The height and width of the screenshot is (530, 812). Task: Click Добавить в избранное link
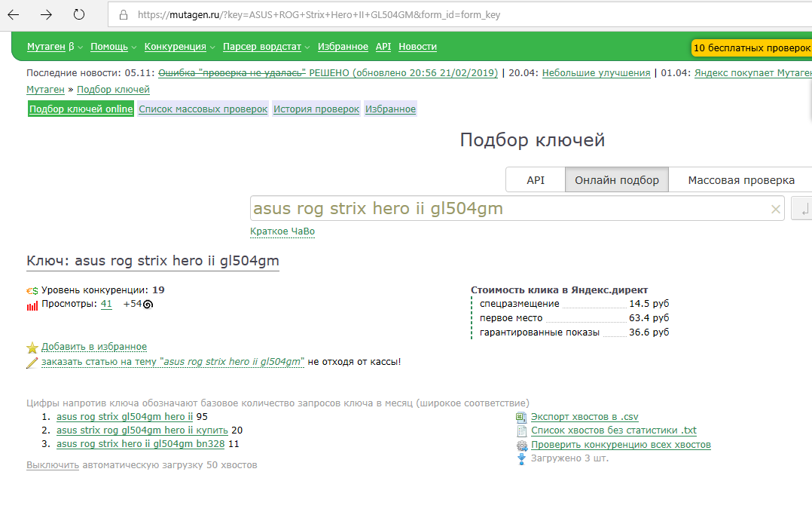[x=94, y=347]
